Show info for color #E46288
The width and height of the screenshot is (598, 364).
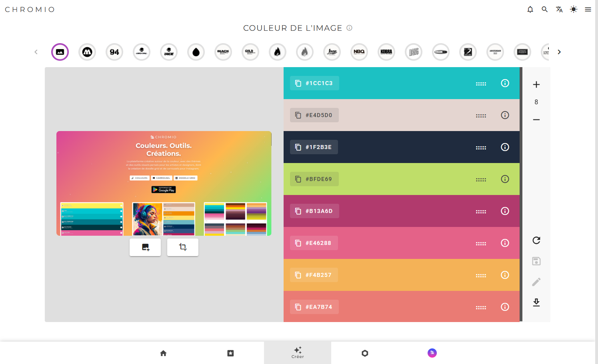pyautogui.click(x=505, y=243)
